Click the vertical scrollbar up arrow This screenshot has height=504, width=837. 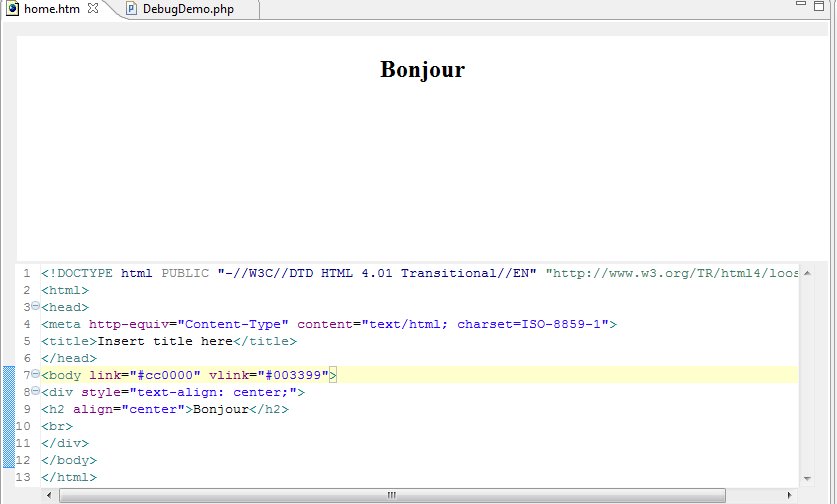click(807, 273)
